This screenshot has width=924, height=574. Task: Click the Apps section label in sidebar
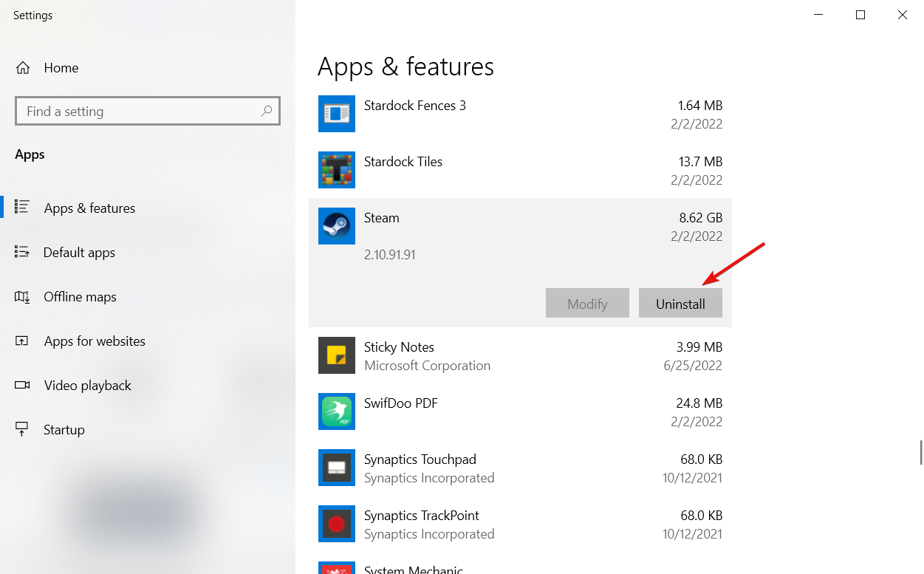point(30,154)
